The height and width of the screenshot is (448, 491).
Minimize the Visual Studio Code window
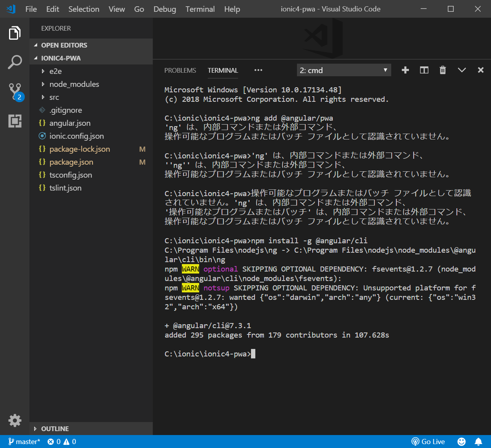424,9
